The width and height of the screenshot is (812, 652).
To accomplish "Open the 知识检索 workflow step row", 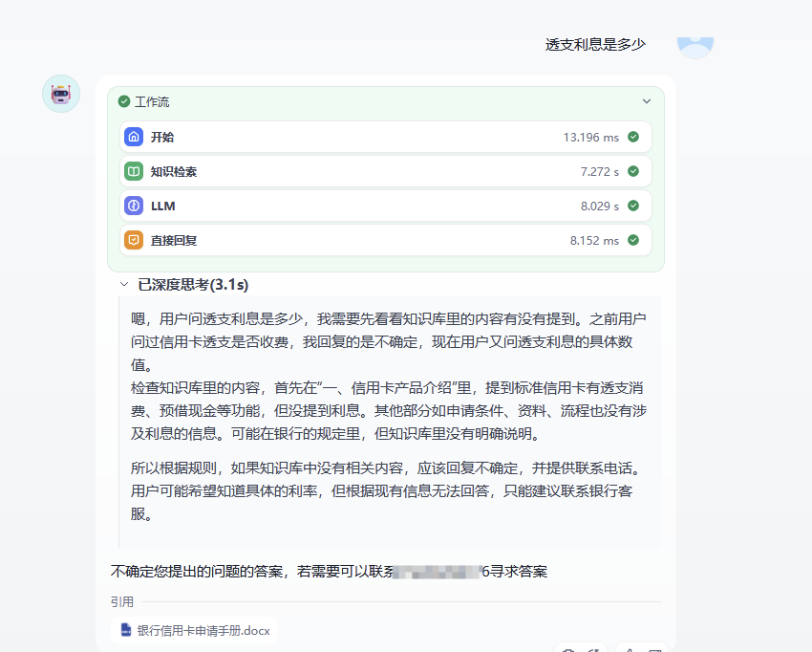I will 385,171.
